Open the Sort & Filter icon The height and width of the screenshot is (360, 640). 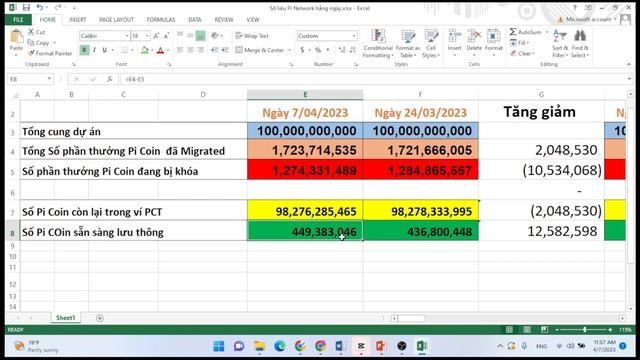[x=560, y=35]
